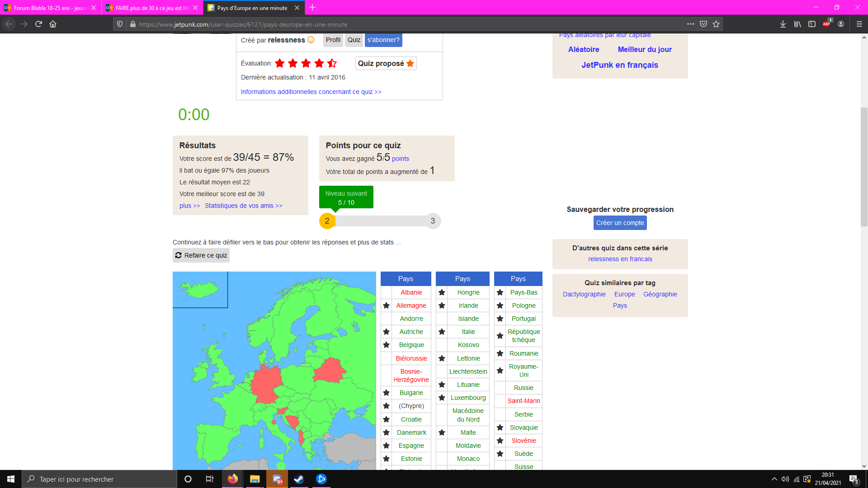Save page to Pocket icon
This screenshot has width=868, height=488.
(x=703, y=24)
